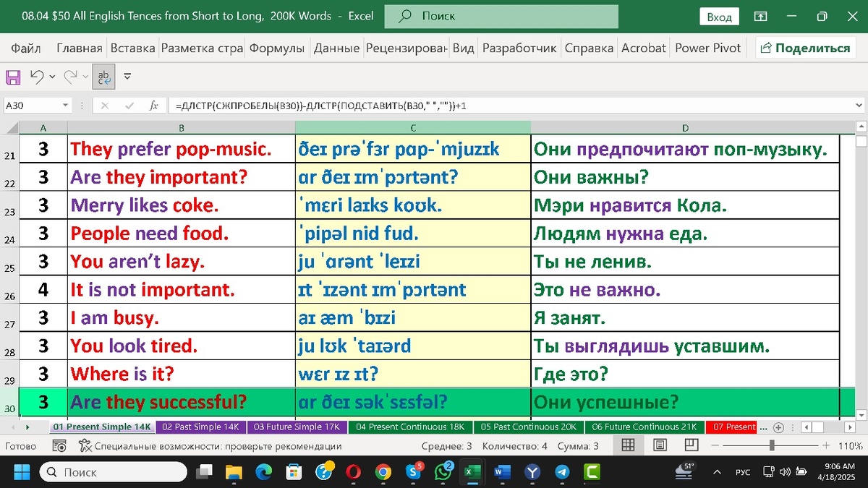Select the cell with 4 in column A
This screenshot has height=488, width=868.
(x=43, y=291)
